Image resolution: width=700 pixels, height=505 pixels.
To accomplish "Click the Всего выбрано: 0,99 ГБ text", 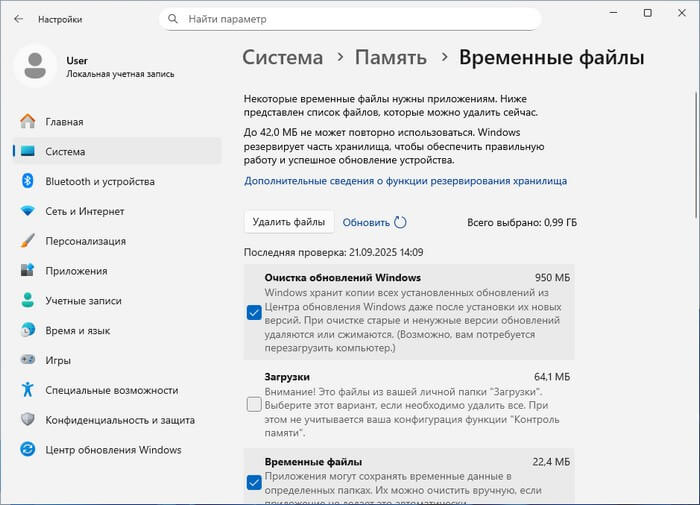I will (x=522, y=222).
